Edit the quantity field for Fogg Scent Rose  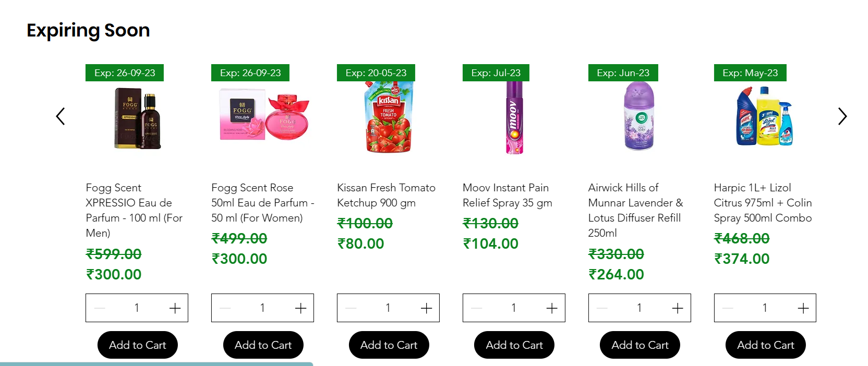click(262, 308)
